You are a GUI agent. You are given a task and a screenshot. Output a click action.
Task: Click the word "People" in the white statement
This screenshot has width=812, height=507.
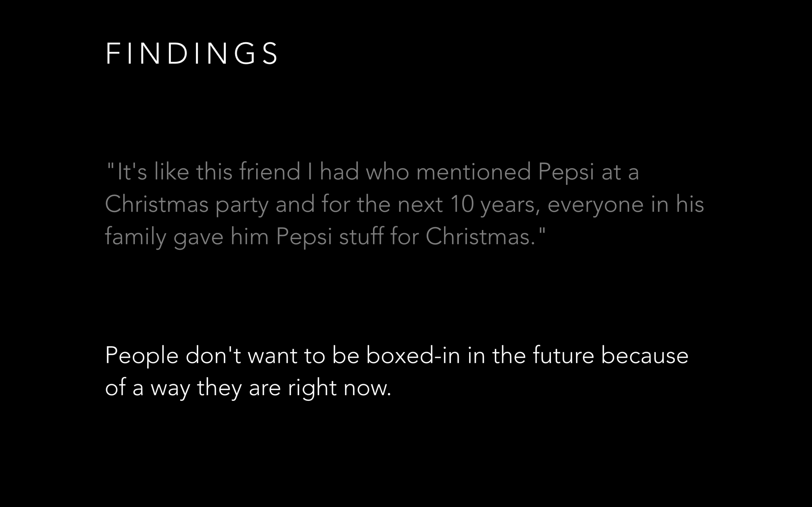click(x=141, y=356)
